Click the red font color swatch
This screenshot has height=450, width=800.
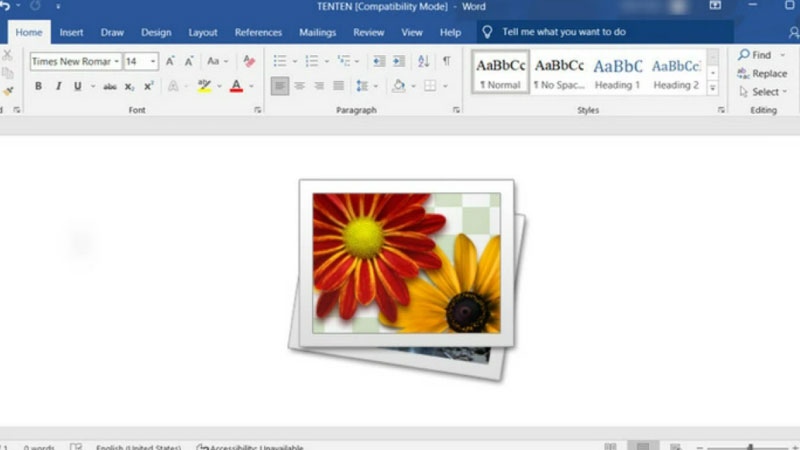(236, 86)
